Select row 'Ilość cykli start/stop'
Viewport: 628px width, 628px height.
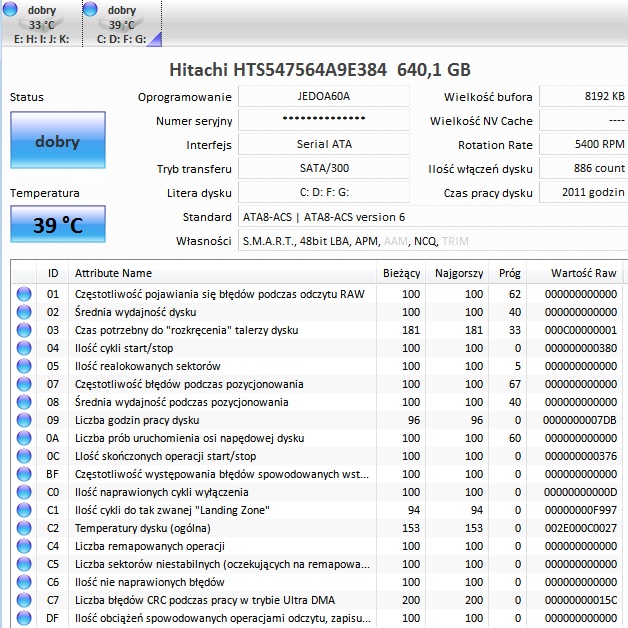(x=317, y=348)
